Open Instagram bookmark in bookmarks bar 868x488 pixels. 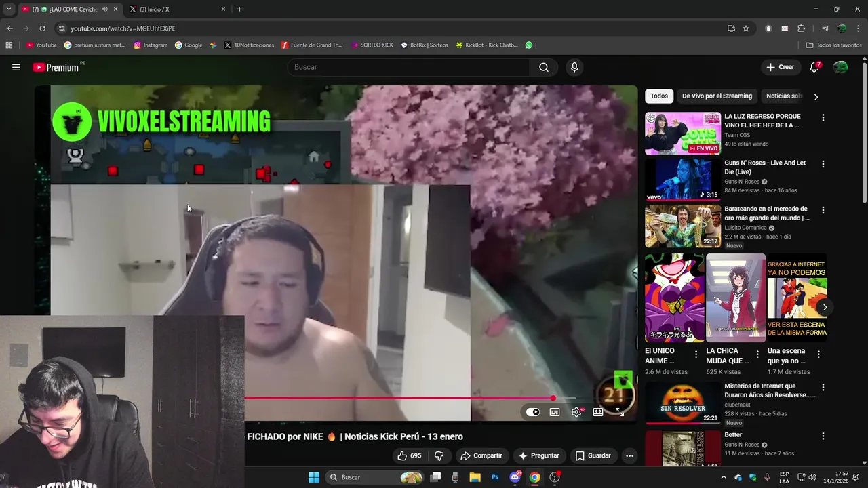[151, 45]
